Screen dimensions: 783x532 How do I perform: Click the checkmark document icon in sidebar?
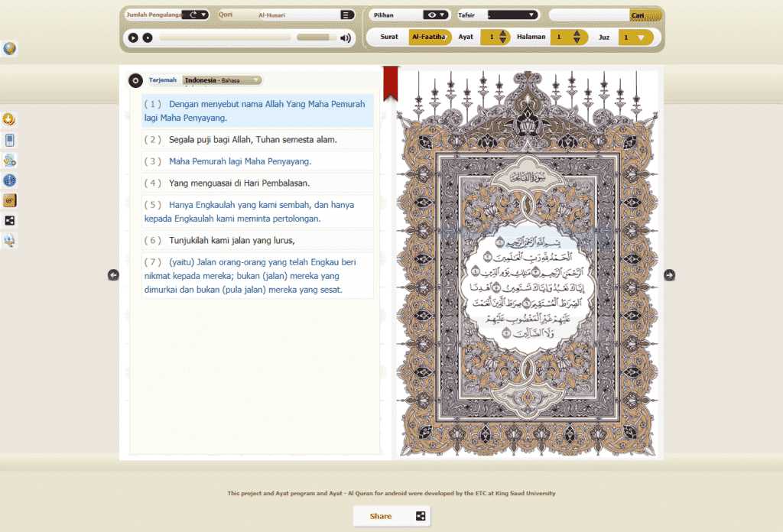[9, 161]
